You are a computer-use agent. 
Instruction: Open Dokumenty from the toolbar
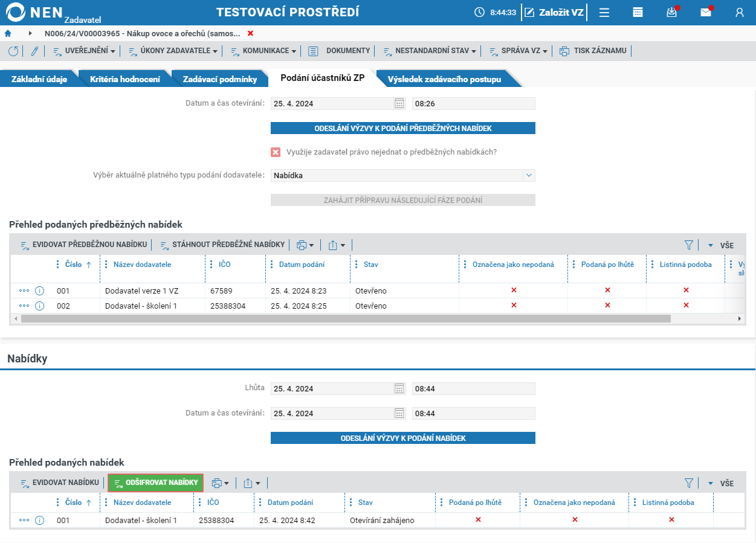[x=339, y=51]
